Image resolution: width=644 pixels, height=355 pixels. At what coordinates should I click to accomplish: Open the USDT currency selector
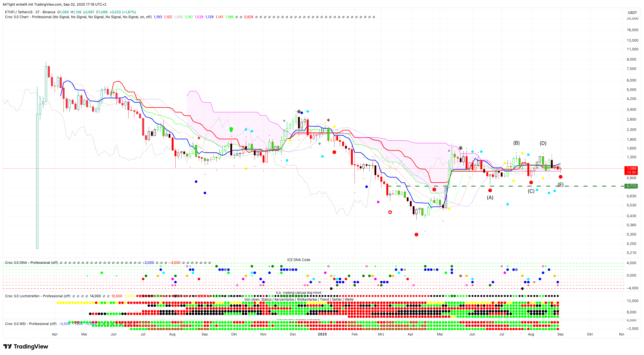632,12
